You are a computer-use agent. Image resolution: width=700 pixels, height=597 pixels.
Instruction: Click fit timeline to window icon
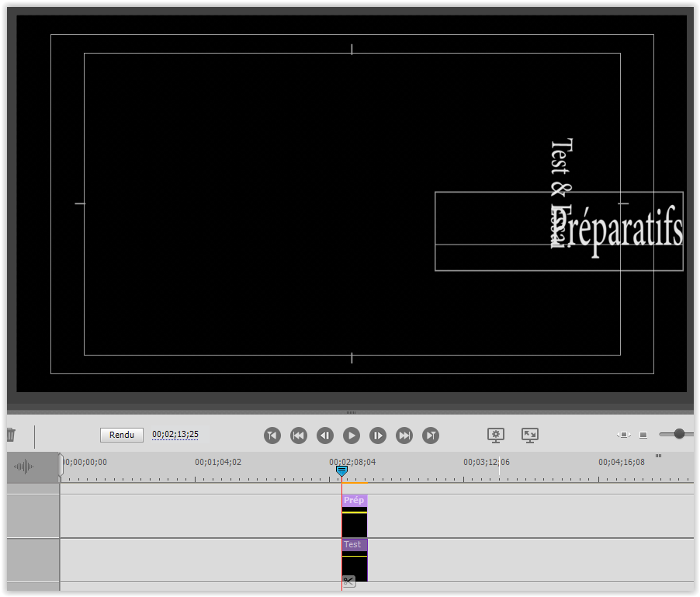click(624, 435)
